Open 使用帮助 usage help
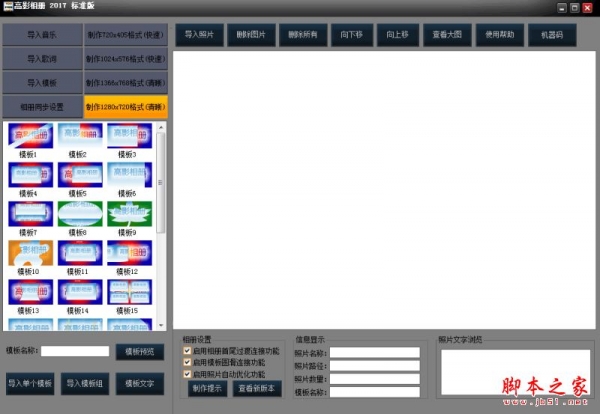 (x=500, y=35)
